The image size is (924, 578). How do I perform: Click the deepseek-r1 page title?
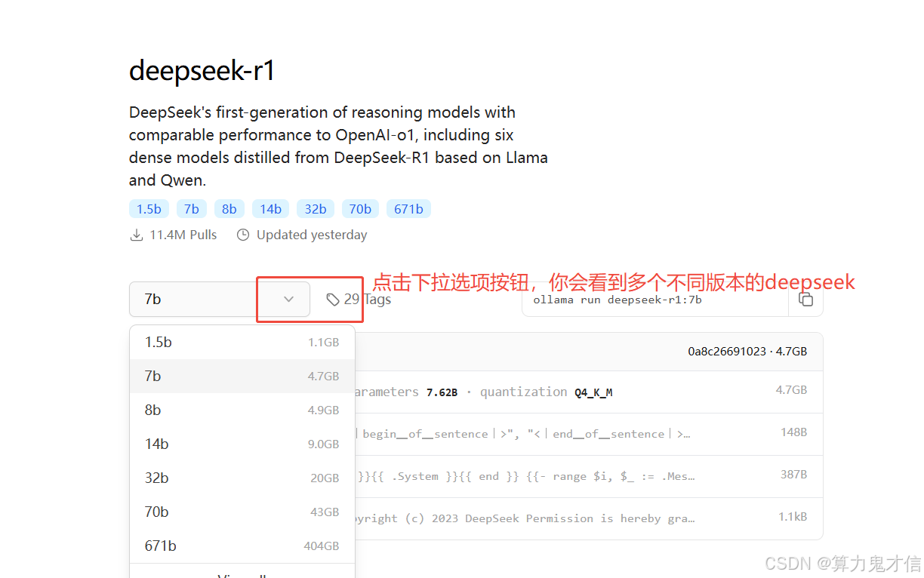point(202,71)
